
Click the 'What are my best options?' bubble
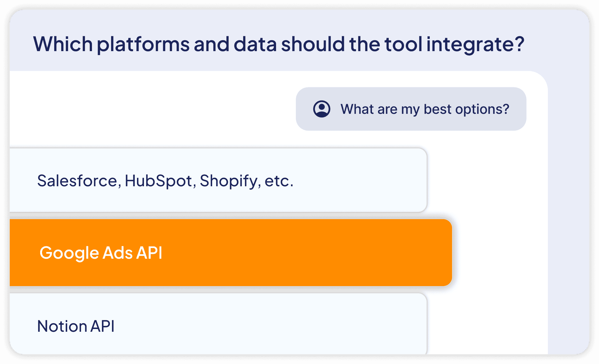tap(411, 109)
